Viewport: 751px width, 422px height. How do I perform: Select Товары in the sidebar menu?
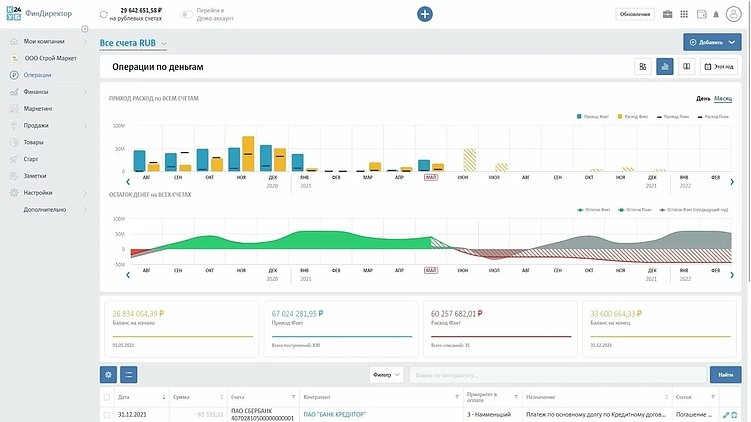pos(36,142)
